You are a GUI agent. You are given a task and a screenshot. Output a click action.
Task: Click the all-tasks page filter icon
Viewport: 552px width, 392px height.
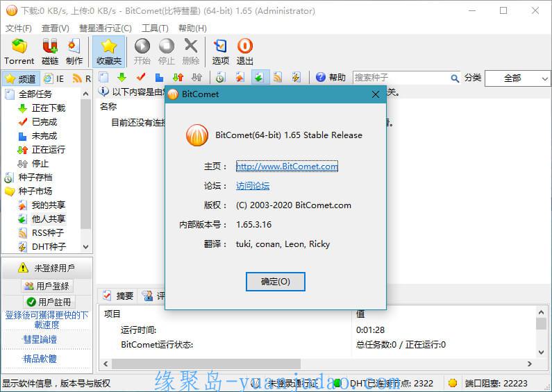pyautogui.click(x=103, y=77)
